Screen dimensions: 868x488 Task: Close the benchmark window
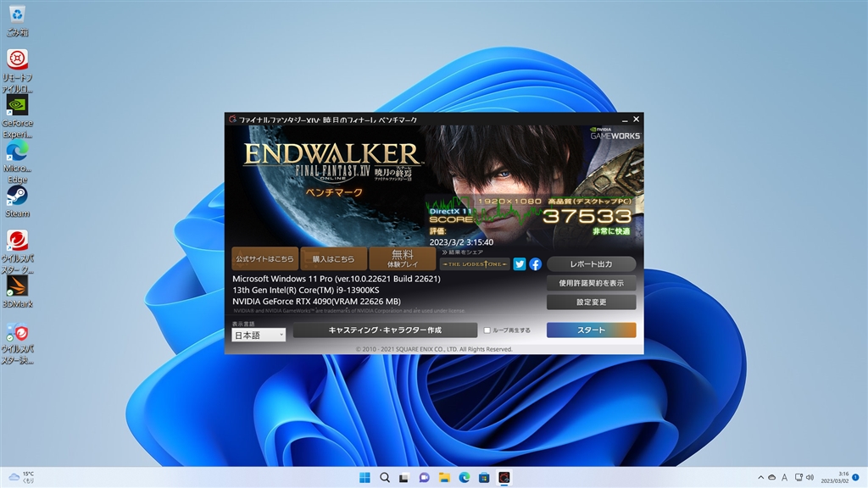pos(636,119)
